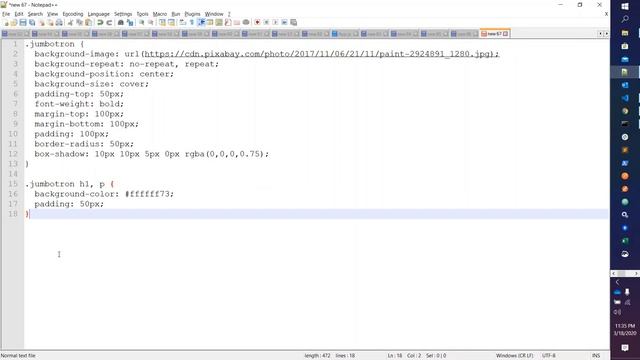Show the Function List panel icon
640x360 pixels.
coord(228,22)
